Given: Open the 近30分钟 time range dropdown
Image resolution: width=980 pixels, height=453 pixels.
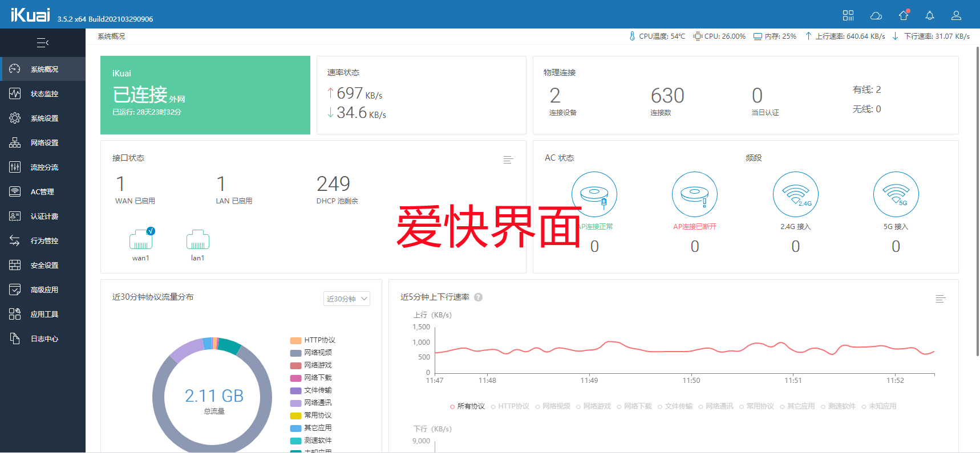Looking at the screenshot, I should [x=347, y=299].
